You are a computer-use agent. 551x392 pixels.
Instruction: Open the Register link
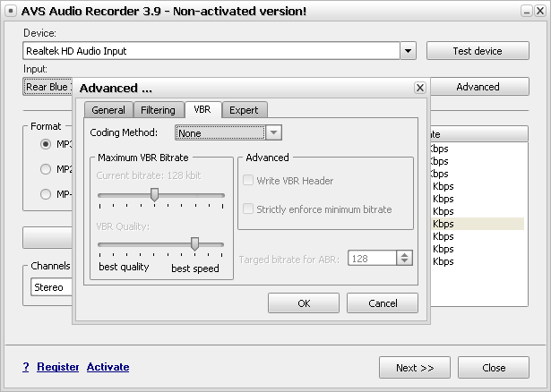(x=58, y=367)
